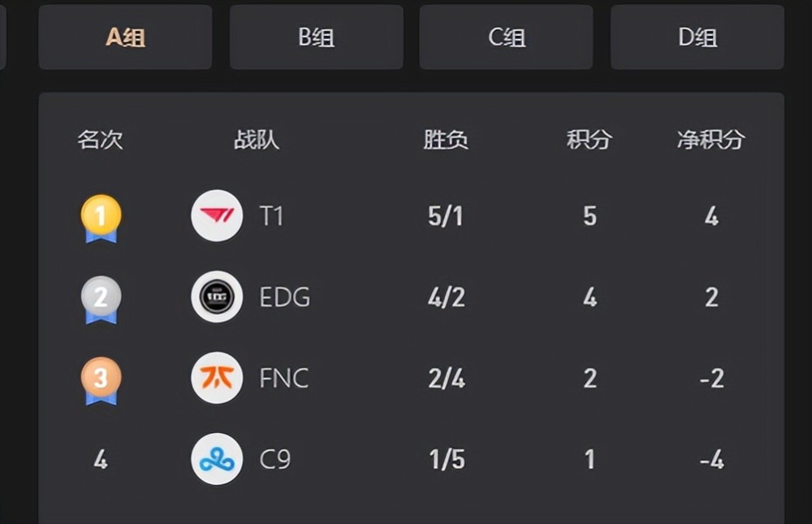812x524 pixels.
Task: Click the rank 4 number label
Action: (100, 459)
